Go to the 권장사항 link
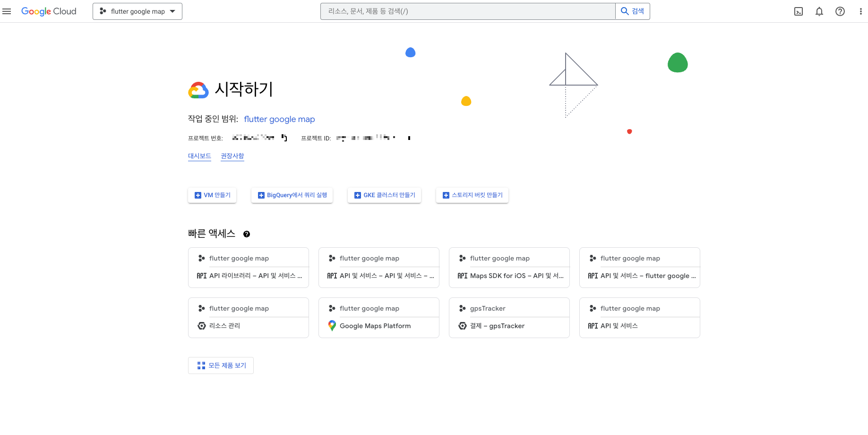 [x=232, y=156]
